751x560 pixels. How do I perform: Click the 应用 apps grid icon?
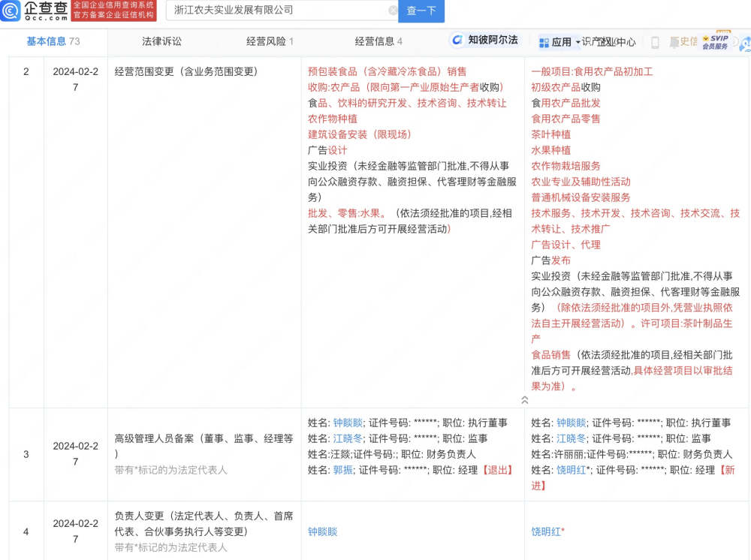(544, 41)
